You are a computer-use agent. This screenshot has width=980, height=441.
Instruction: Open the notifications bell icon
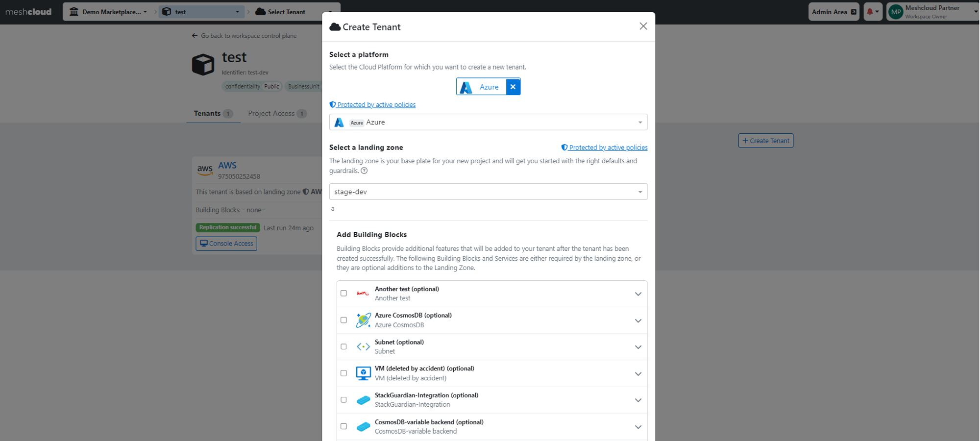point(873,12)
